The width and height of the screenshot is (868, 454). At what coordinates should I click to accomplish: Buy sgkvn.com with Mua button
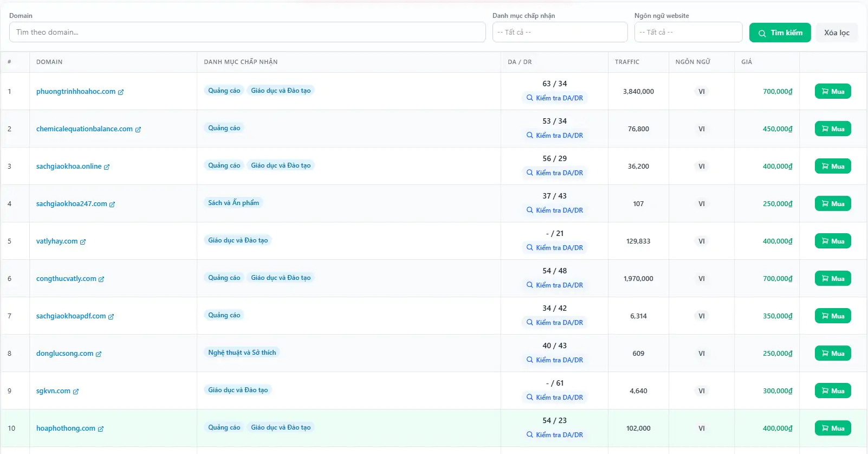[833, 391]
